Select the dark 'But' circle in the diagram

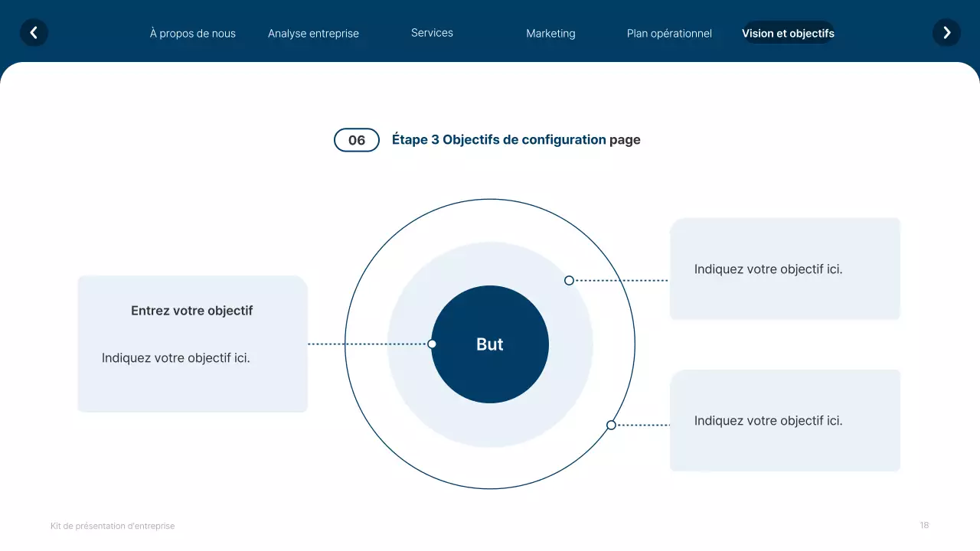click(x=490, y=344)
